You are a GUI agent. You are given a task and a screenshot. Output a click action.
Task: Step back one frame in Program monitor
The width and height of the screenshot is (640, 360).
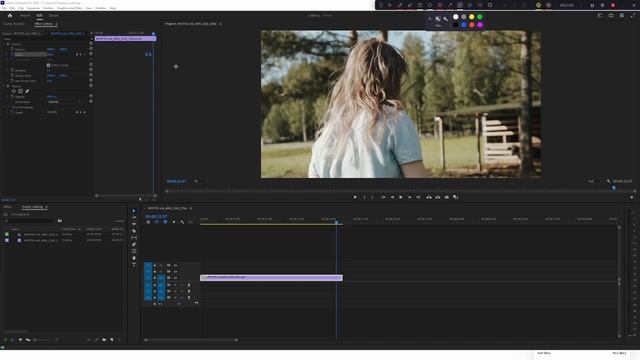(x=392, y=197)
